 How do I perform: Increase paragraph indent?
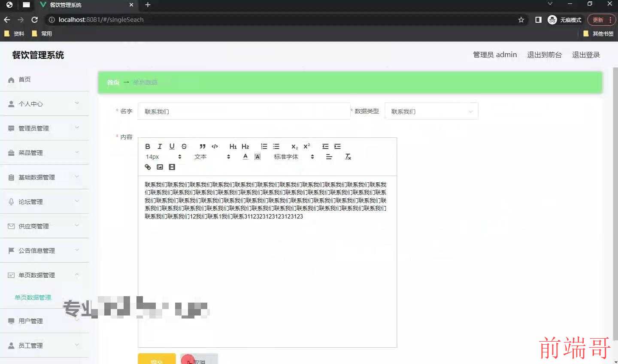[x=337, y=146]
